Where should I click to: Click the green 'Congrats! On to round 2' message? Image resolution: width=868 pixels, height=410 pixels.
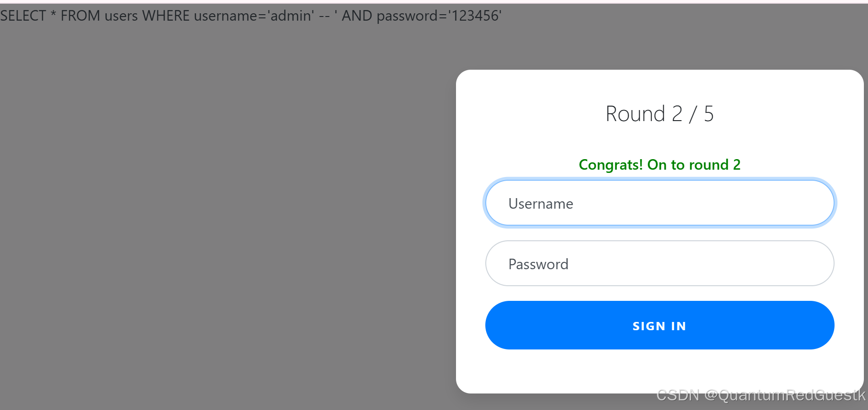coord(659,165)
